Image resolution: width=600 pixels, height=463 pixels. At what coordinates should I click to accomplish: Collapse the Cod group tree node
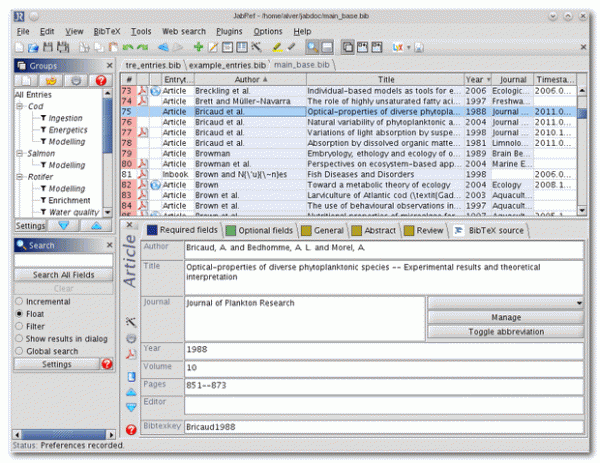pyautogui.click(x=19, y=105)
